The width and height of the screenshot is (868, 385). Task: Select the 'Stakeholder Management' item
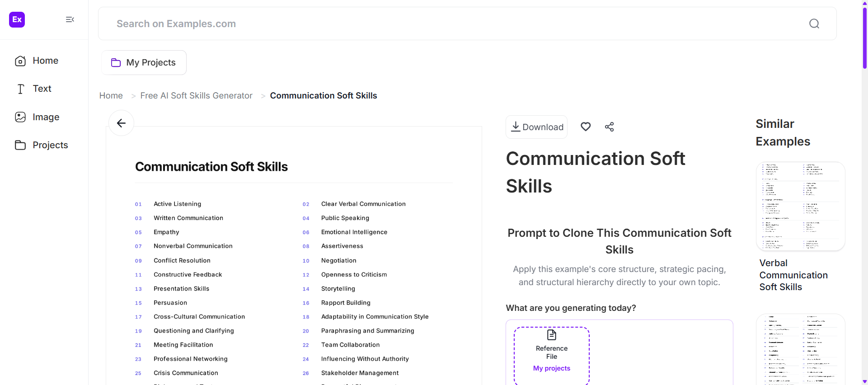pyautogui.click(x=360, y=373)
